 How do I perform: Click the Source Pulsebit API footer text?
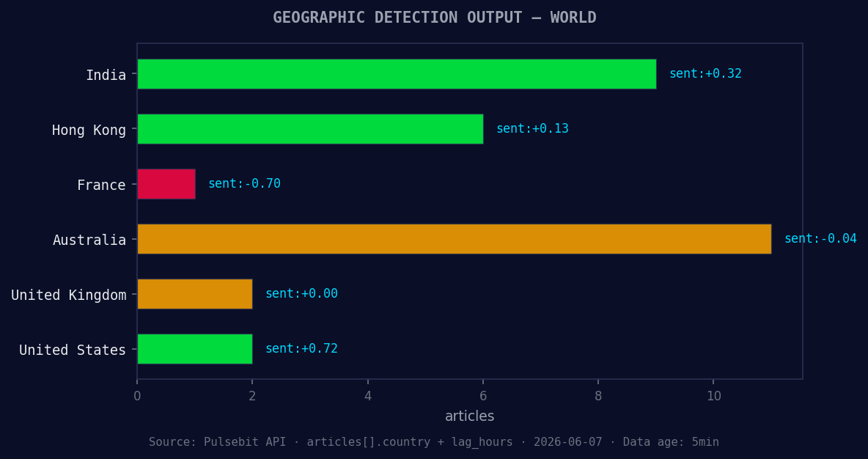click(x=434, y=442)
